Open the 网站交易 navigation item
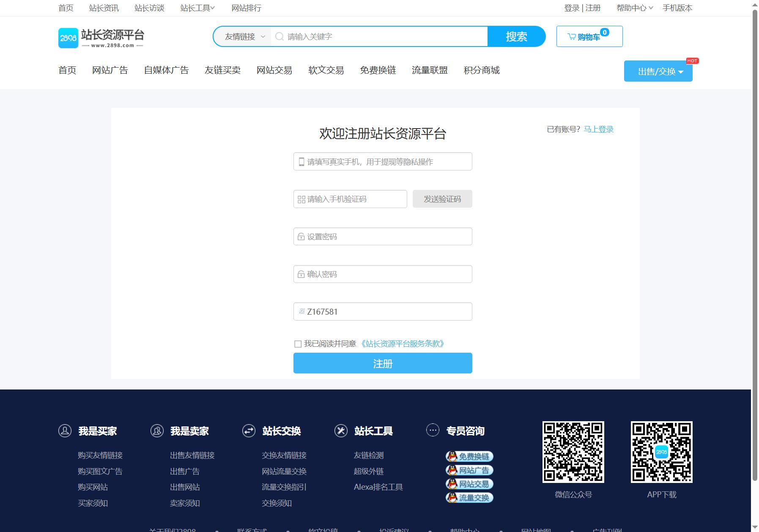Viewport: 759px width, 532px height. coord(274,70)
